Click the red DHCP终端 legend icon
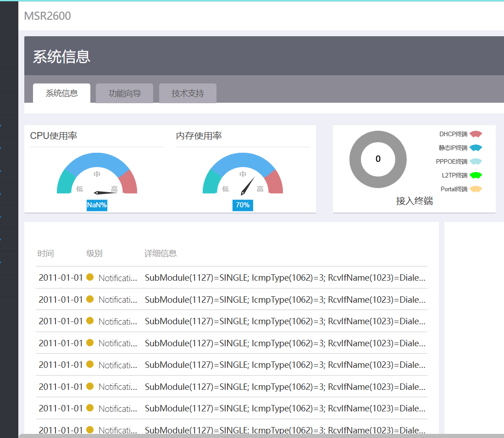The height and width of the screenshot is (438, 504). coord(476,134)
